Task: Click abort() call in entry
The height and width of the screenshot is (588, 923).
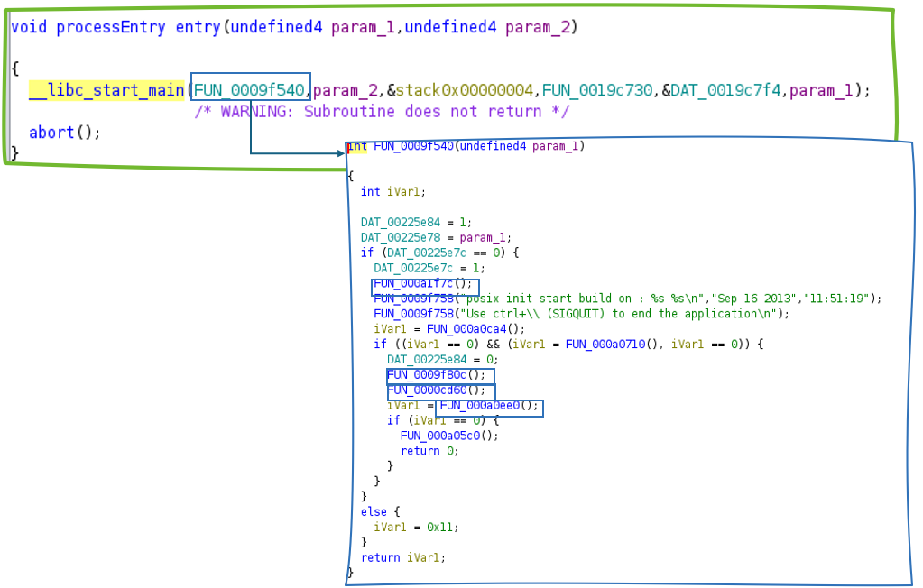Action: (65, 133)
